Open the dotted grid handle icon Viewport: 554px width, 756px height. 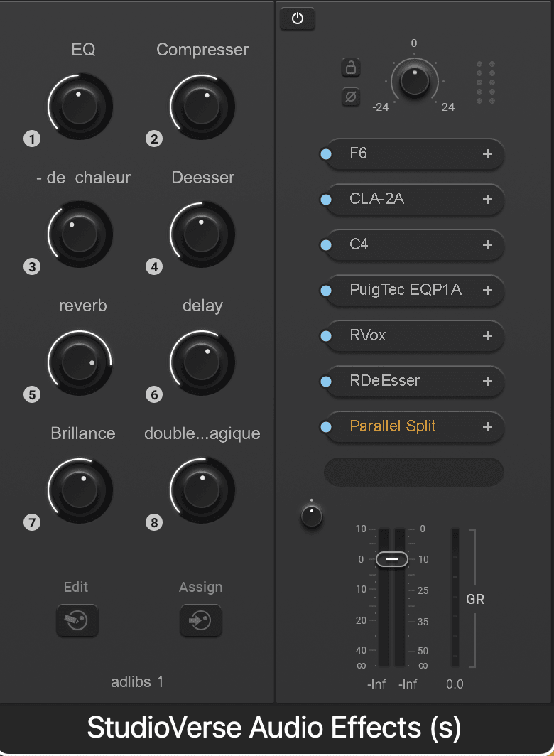pyautogui.click(x=486, y=82)
